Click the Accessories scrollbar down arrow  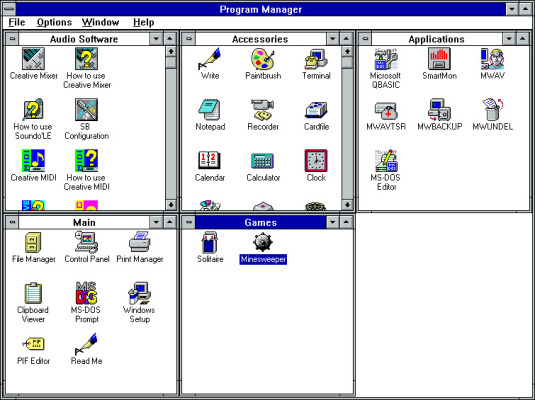(347, 205)
